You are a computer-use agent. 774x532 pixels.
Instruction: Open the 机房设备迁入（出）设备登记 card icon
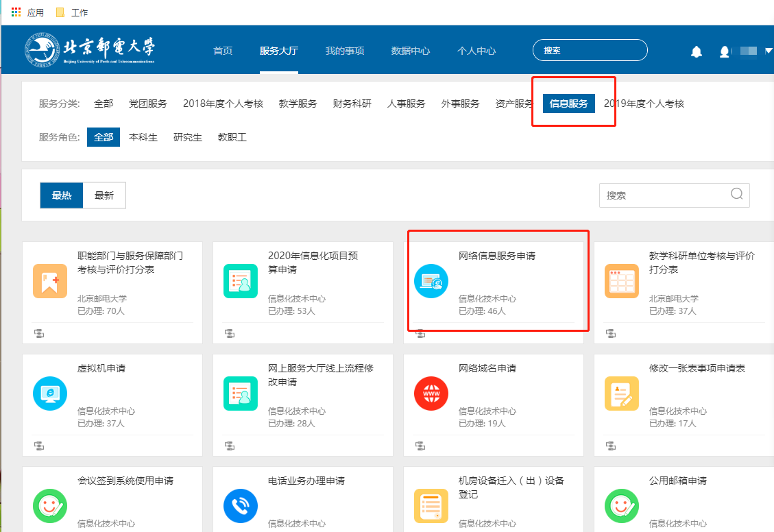tap(431, 506)
